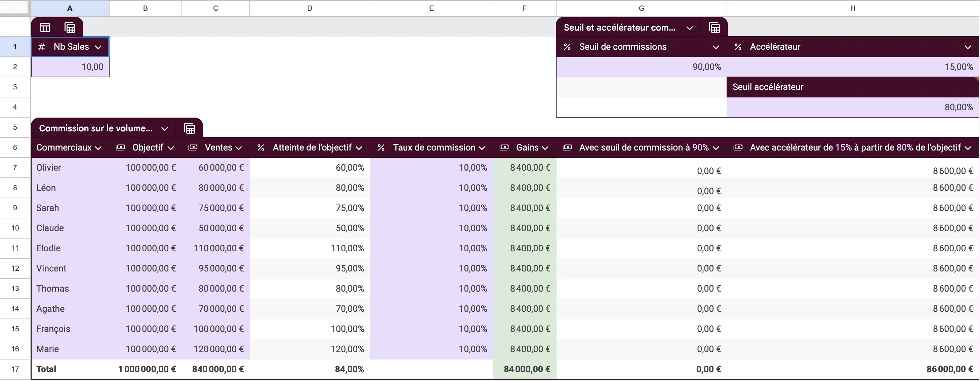Image resolution: width=980 pixels, height=381 pixels.
Task: Click percent icon in Atteinte de l'objectif header
Action: [x=260, y=147]
